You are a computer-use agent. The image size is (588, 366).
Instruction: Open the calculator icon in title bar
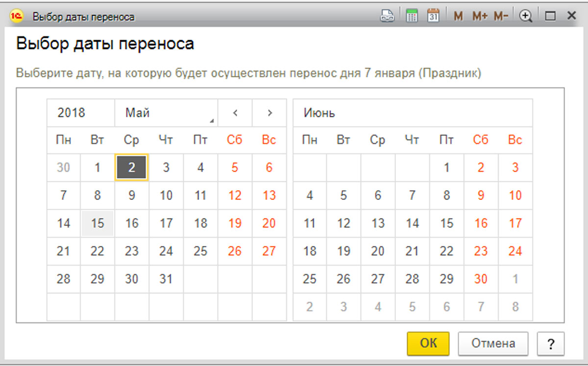pos(412,16)
